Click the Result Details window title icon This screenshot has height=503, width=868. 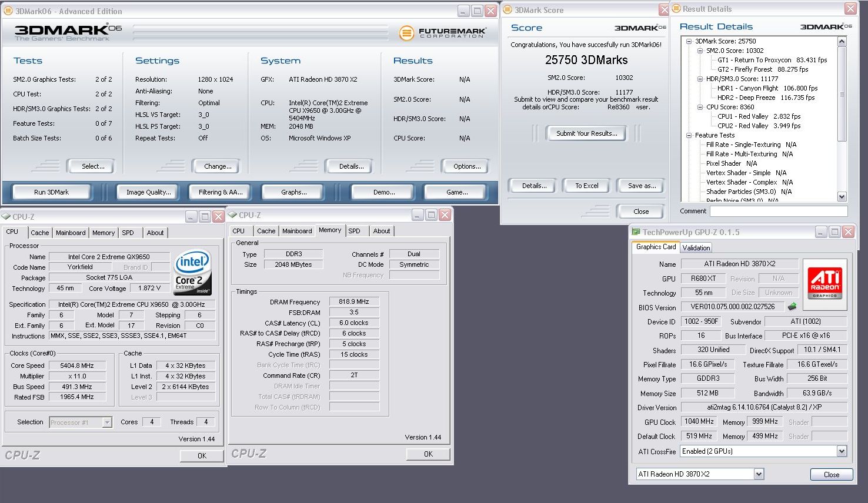(x=676, y=9)
